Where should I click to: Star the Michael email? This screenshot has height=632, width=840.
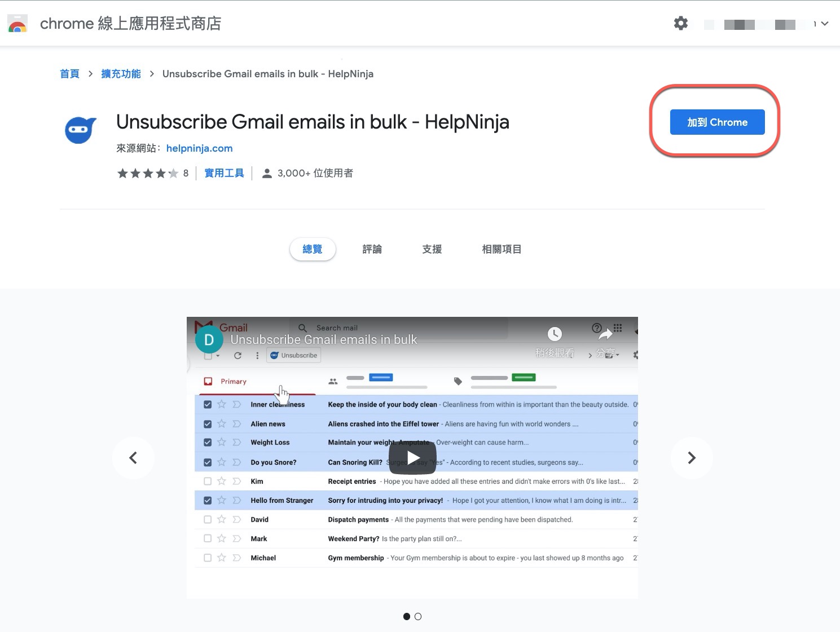point(222,558)
